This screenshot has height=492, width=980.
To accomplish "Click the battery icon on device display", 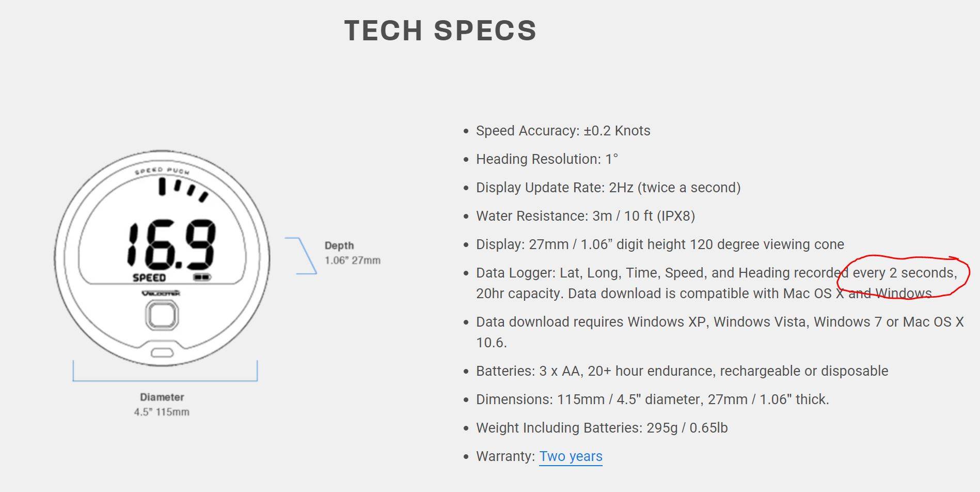I will pos(202,278).
